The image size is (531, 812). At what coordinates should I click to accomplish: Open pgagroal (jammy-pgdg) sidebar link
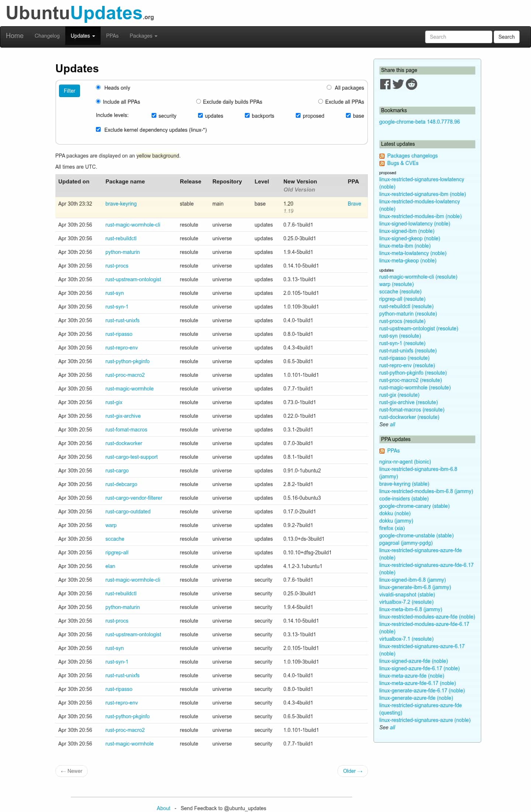(x=406, y=543)
